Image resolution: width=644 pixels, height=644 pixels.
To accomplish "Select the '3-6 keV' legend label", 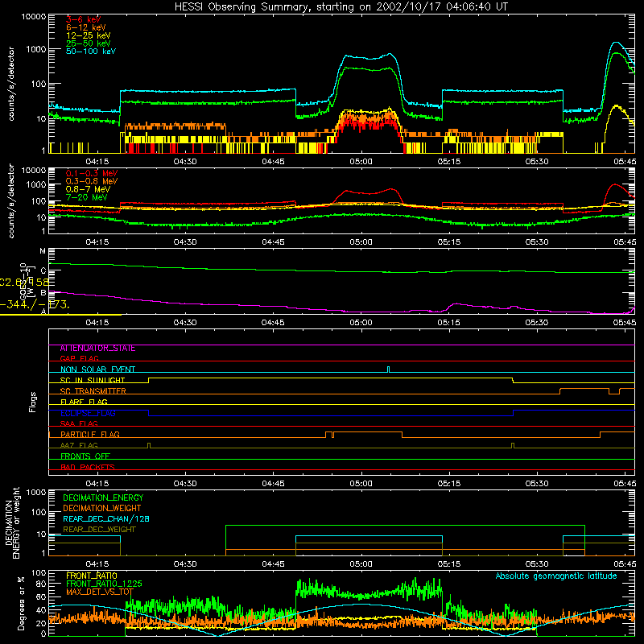I will pyautogui.click(x=84, y=19).
